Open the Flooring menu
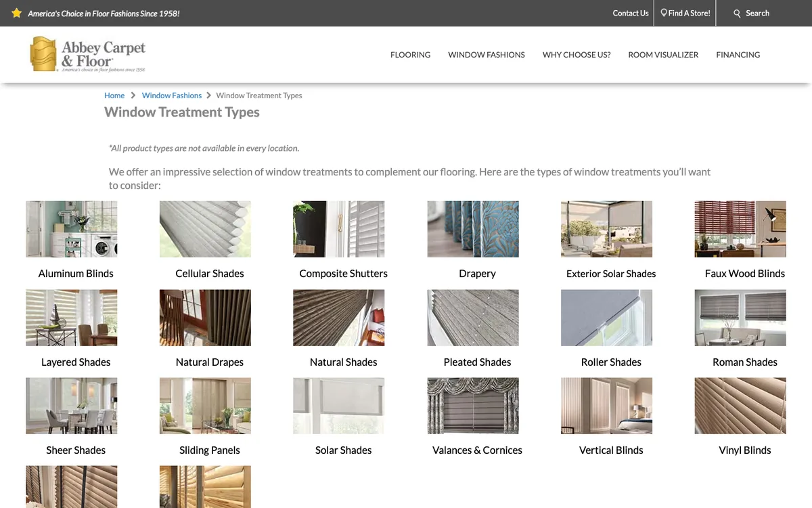The height and width of the screenshot is (508, 812). (410, 55)
